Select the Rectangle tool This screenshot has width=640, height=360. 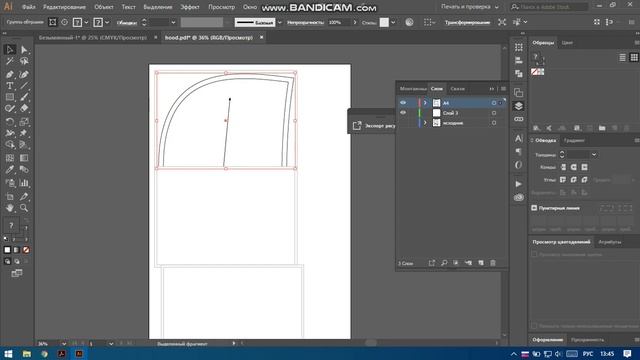pos(9,97)
